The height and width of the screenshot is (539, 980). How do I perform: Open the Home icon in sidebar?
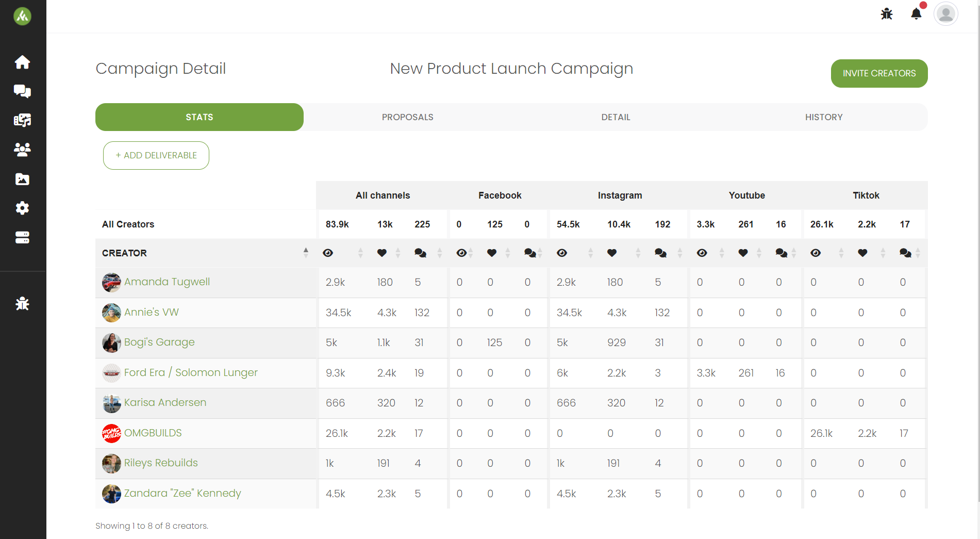pyautogui.click(x=22, y=62)
